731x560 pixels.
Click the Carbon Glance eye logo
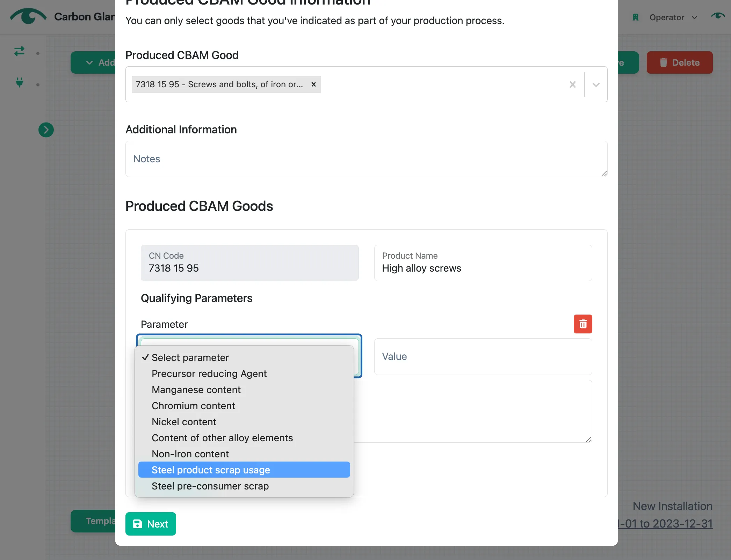[x=28, y=16]
